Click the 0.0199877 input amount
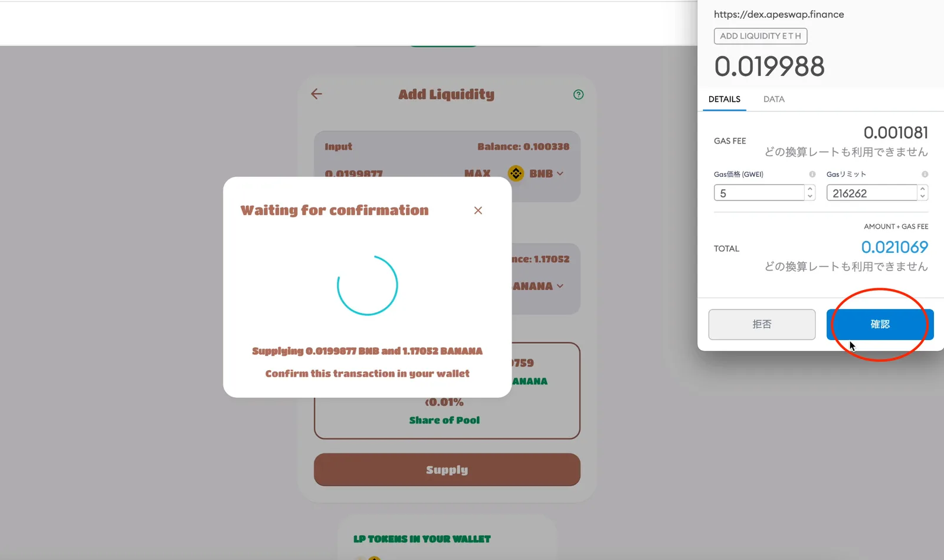Viewport: 944px width, 560px height. [354, 174]
